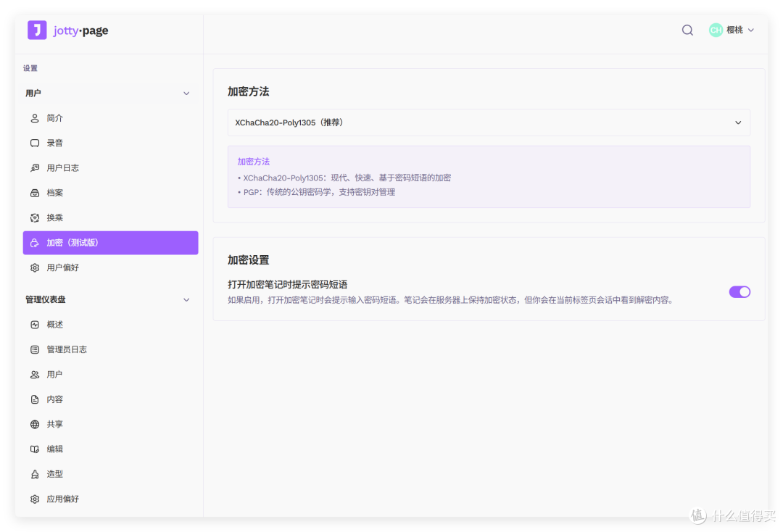Click the 编辑 book icon

pos(35,449)
